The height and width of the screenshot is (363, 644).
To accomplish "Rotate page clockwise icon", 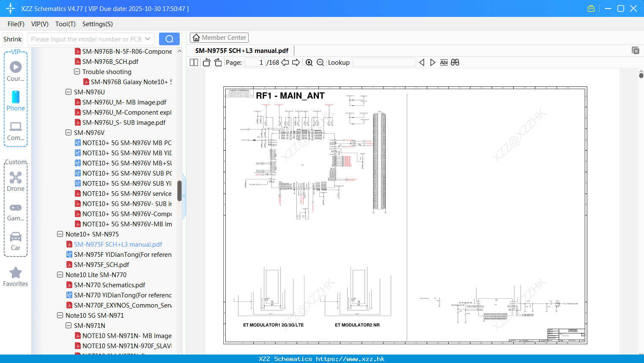I will coord(218,63).
